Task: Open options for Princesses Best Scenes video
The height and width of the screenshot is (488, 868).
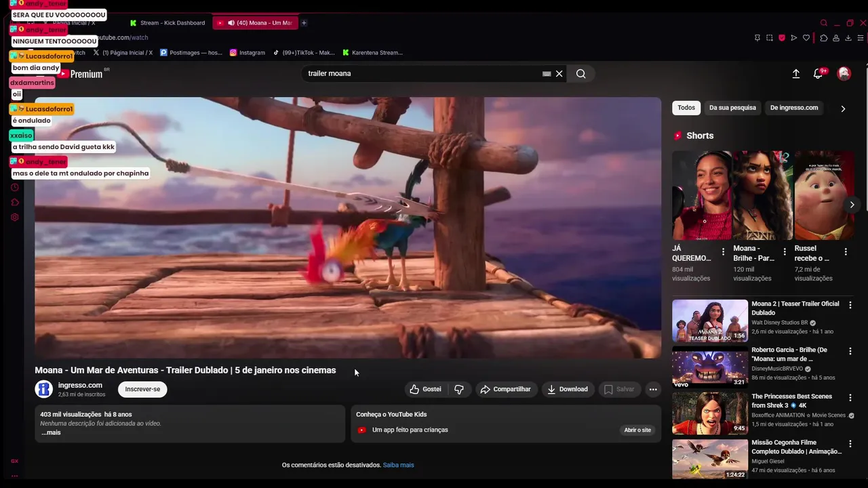Action: 850,397
